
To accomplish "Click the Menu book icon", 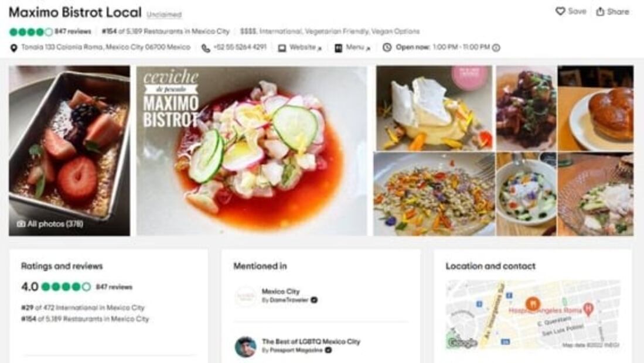I will [x=338, y=48].
